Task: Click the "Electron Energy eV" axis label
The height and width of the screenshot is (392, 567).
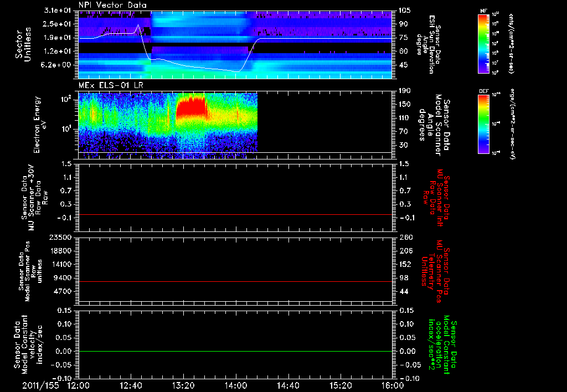Action: pyautogui.click(x=40, y=125)
